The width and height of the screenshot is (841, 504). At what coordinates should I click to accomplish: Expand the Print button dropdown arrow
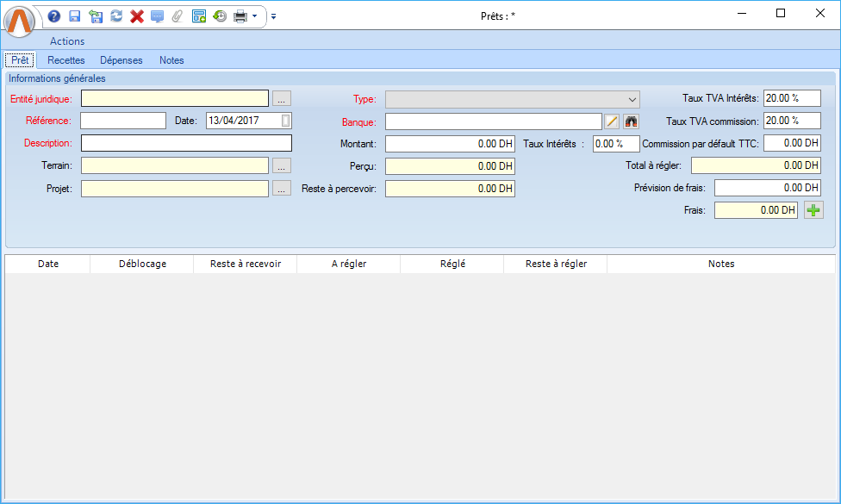(x=255, y=16)
